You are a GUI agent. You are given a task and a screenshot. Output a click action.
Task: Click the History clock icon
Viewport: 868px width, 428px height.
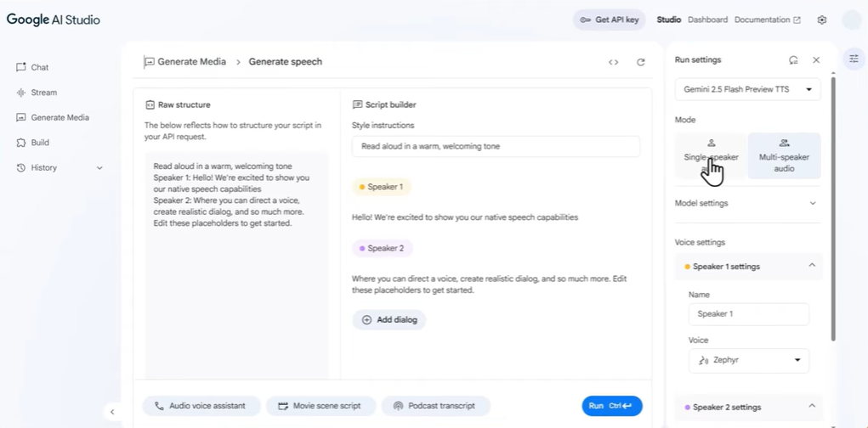(x=21, y=167)
